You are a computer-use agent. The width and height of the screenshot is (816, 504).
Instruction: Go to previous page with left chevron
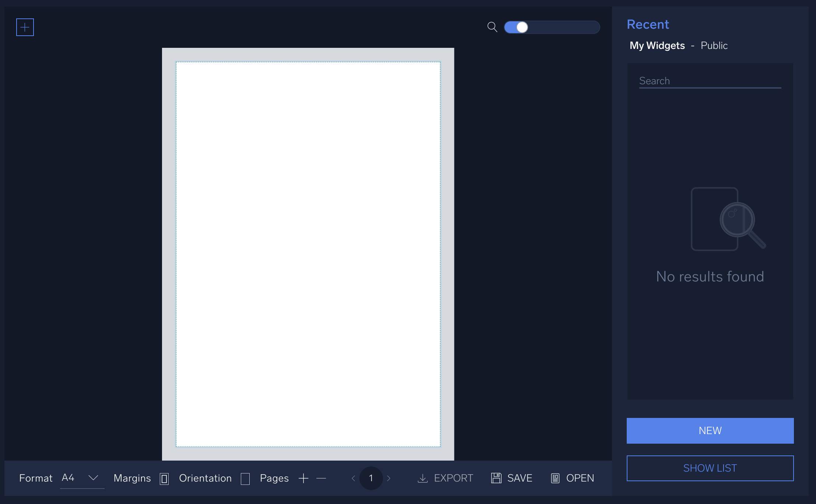tap(353, 478)
